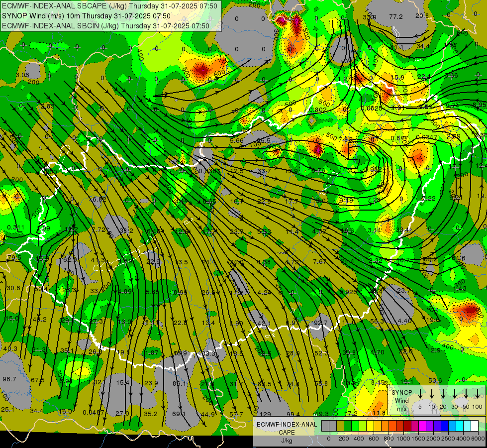Click the 96.7 value on the map
This screenshot has width=487, height=448.
(9, 379)
